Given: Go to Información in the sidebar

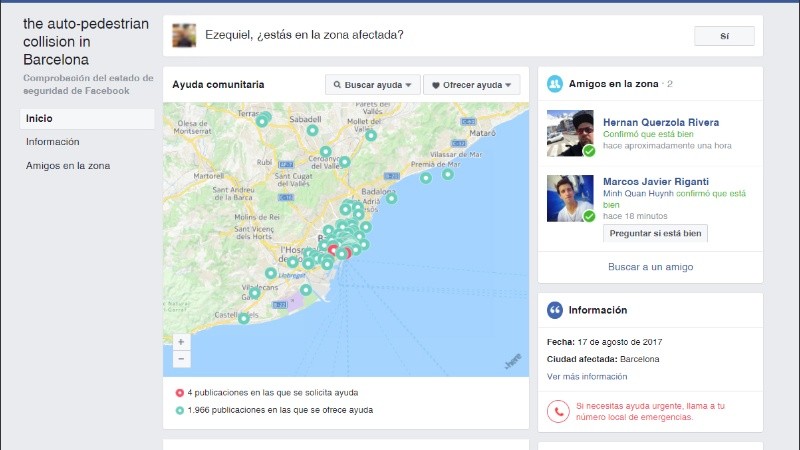Looking at the screenshot, I should (53, 142).
